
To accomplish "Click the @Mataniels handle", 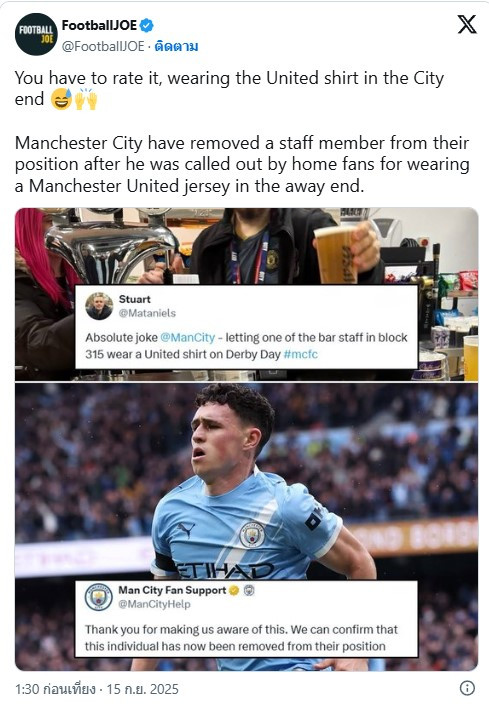I will [x=147, y=313].
